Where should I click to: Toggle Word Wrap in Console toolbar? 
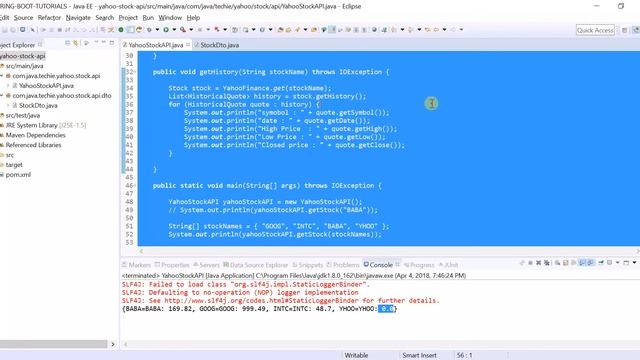(573, 262)
